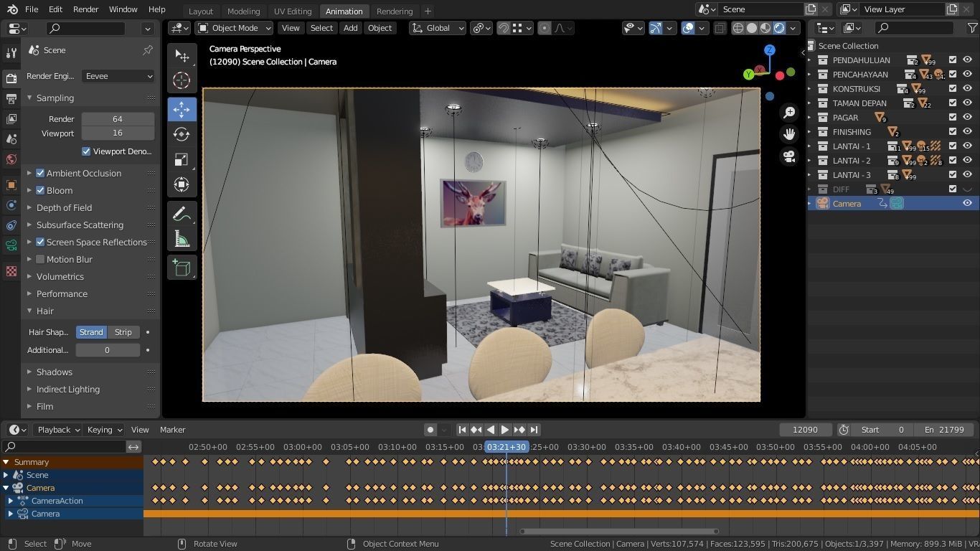Click the playhead marker at 03:21+30
This screenshot has width=980, height=551.
pyautogui.click(x=507, y=447)
